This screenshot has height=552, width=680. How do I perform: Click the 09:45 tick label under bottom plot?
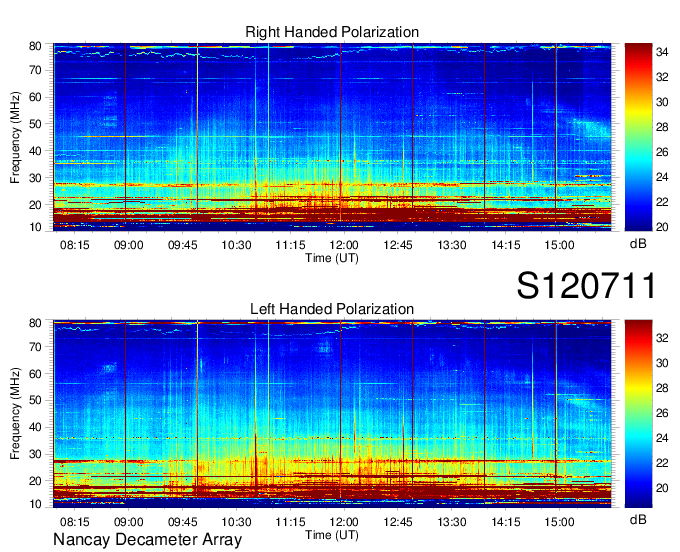pyautogui.click(x=183, y=522)
